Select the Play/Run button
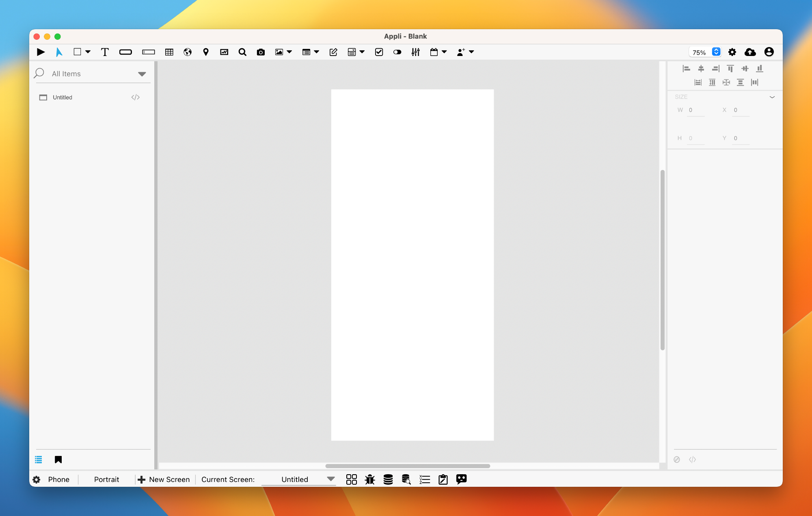 click(40, 52)
